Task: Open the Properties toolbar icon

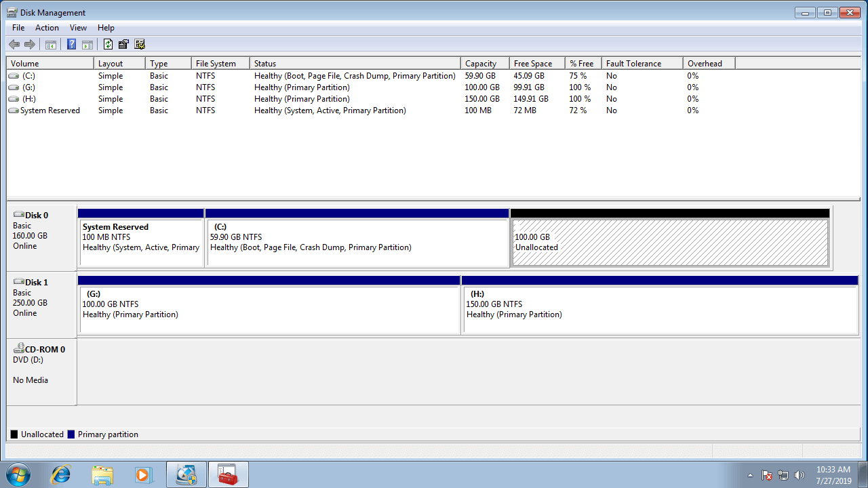Action: [x=123, y=45]
